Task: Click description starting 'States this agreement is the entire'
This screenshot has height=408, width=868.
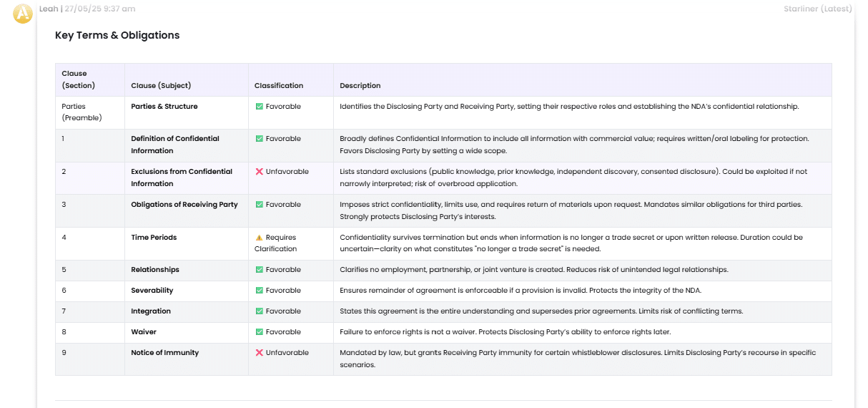Action: click(541, 311)
